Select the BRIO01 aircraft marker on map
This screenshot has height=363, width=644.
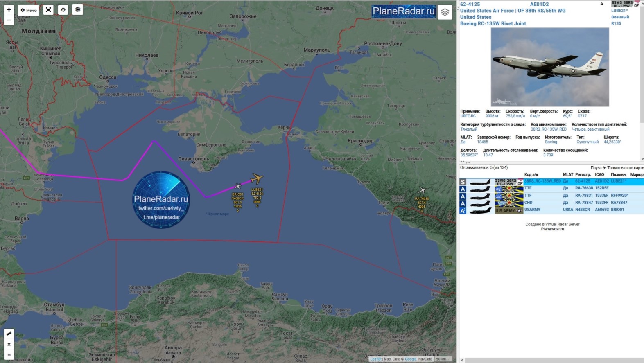[x=238, y=186]
